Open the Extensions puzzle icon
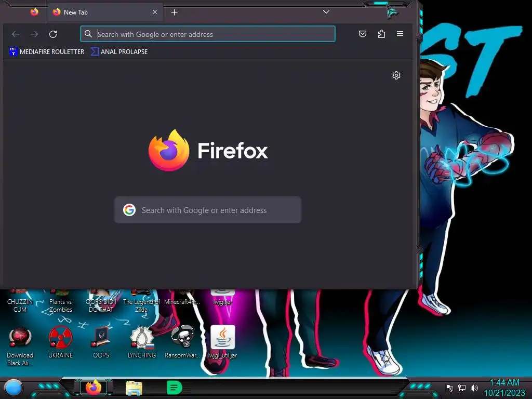The width and height of the screenshot is (532, 399). tap(381, 34)
